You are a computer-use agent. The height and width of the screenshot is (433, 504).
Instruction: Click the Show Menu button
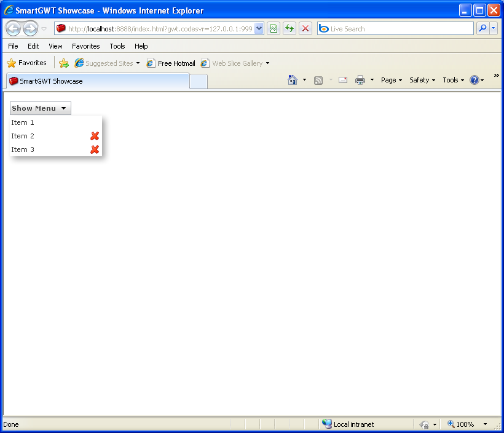click(x=41, y=108)
